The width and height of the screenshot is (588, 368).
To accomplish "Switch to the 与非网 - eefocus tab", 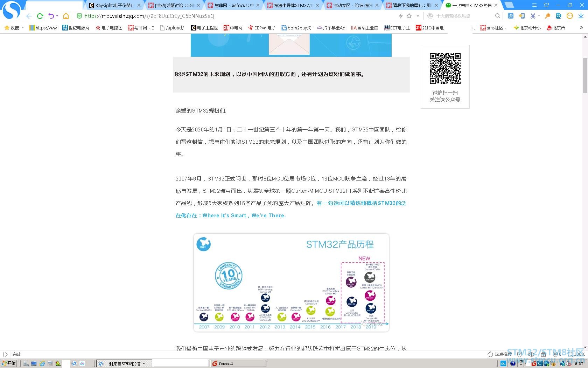I will pyautogui.click(x=234, y=5).
